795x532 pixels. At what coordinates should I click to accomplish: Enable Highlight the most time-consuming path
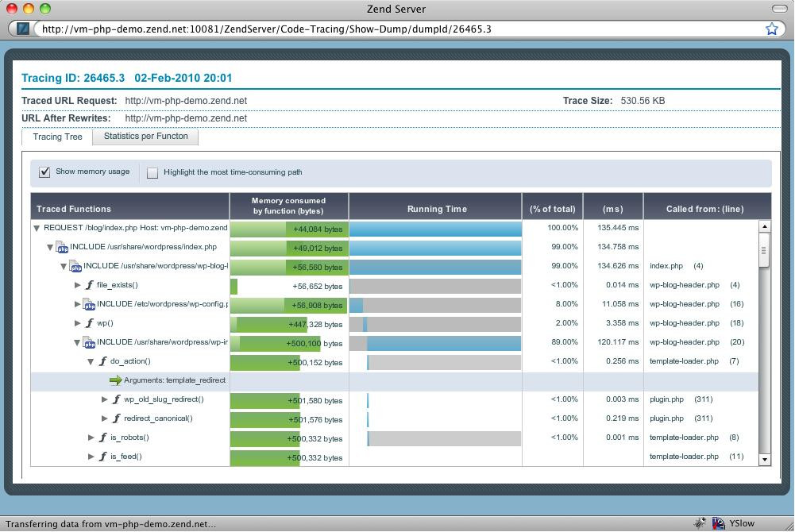pyautogui.click(x=152, y=173)
